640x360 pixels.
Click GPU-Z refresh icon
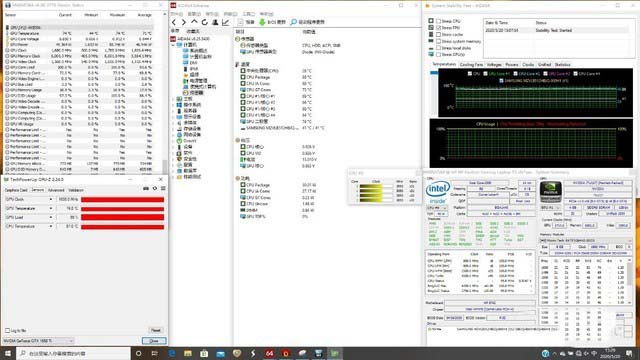[x=155, y=189]
